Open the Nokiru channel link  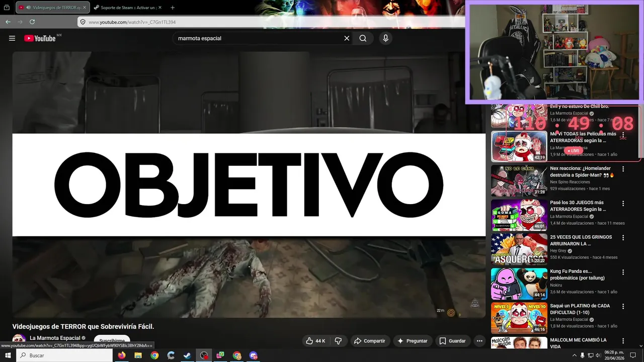556,285
